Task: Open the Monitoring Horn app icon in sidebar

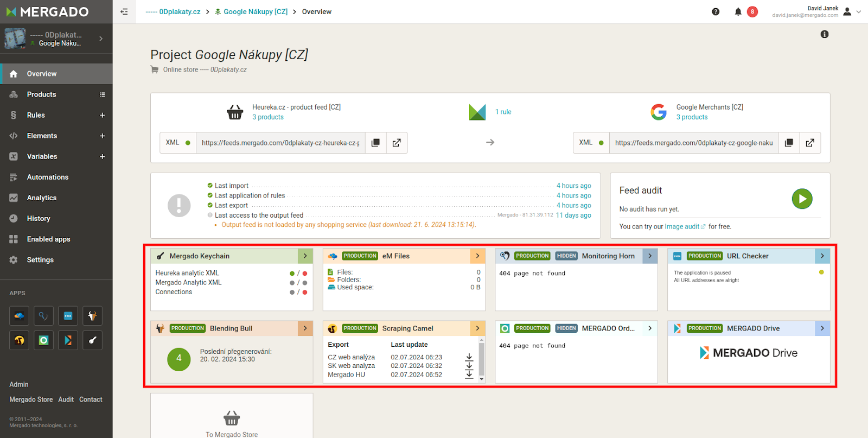Action: (43, 316)
